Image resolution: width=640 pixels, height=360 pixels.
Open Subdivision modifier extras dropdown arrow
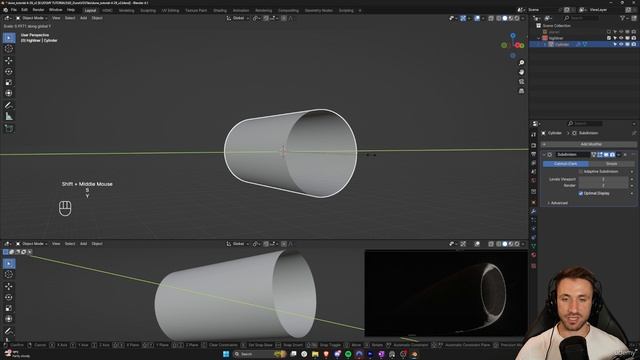619,155
